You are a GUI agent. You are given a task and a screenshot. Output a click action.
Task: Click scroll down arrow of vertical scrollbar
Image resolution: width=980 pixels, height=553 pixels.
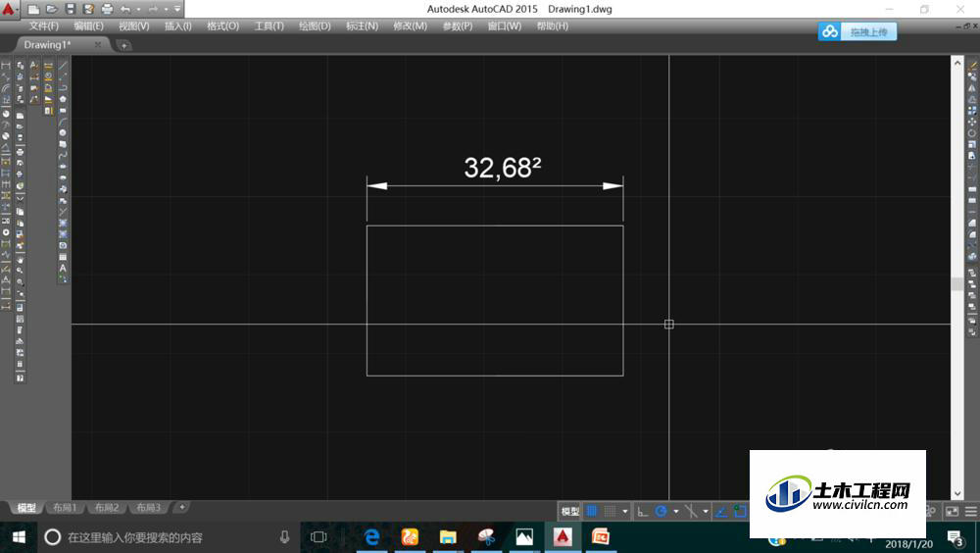[956, 493]
